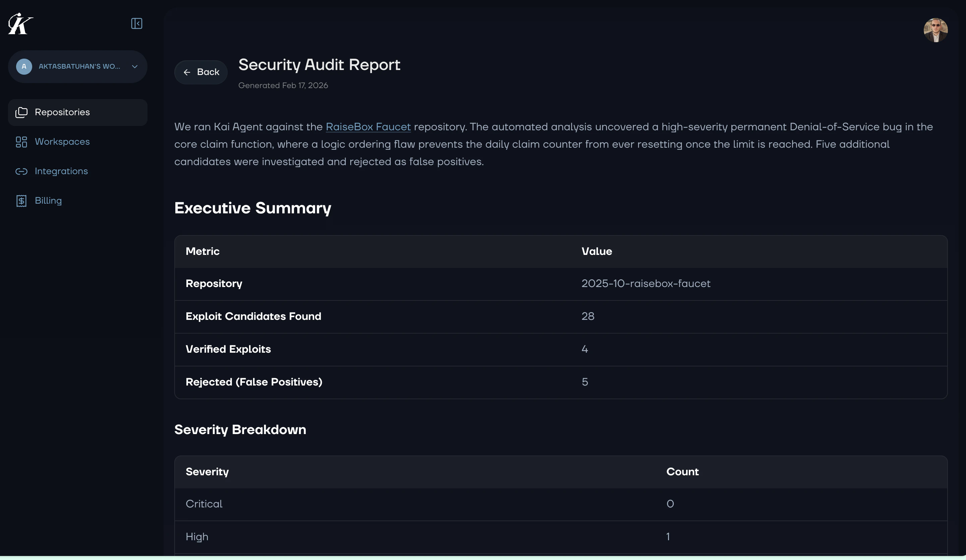Screen dimensions: 966x560
Task: Click the Generated Feb 17, 2026 date
Action: (x=283, y=85)
